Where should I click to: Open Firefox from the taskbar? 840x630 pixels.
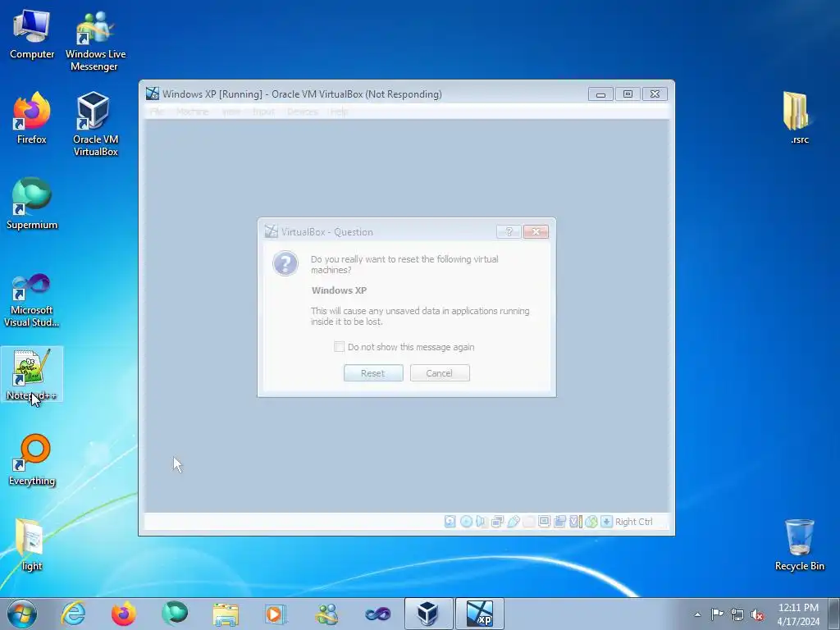(x=124, y=614)
